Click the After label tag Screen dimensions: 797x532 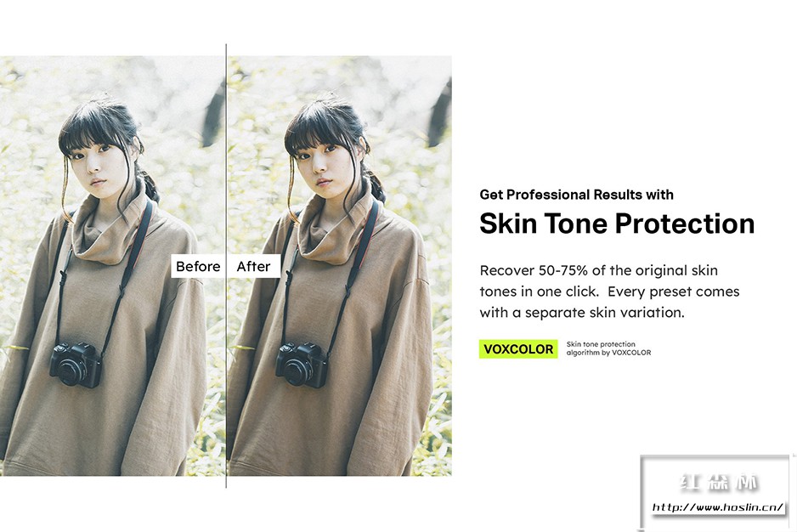click(x=254, y=266)
